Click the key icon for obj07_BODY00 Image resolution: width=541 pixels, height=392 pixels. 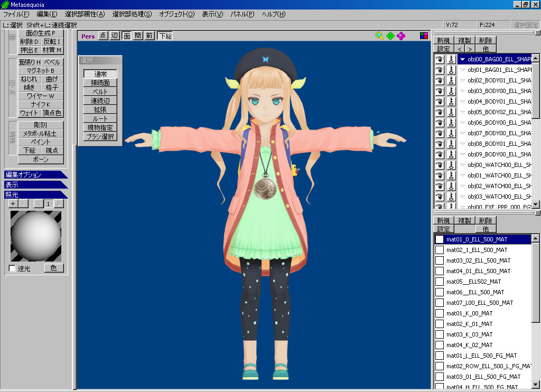pyautogui.click(x=451, y=133)
